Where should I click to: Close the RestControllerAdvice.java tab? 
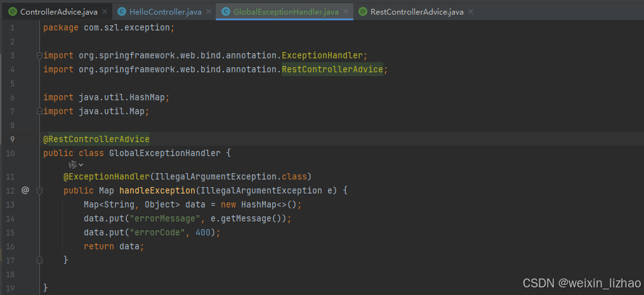click(471, 12)
